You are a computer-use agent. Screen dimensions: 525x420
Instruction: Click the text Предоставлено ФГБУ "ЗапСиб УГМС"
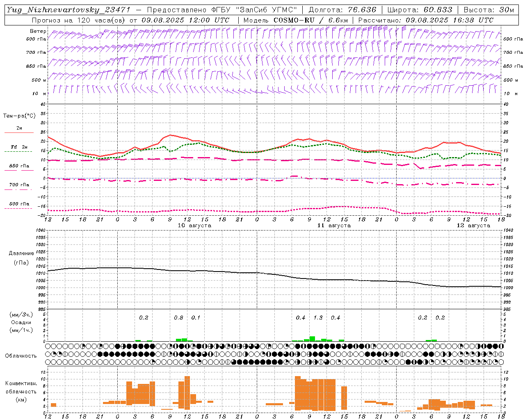(x=222, y=10)
